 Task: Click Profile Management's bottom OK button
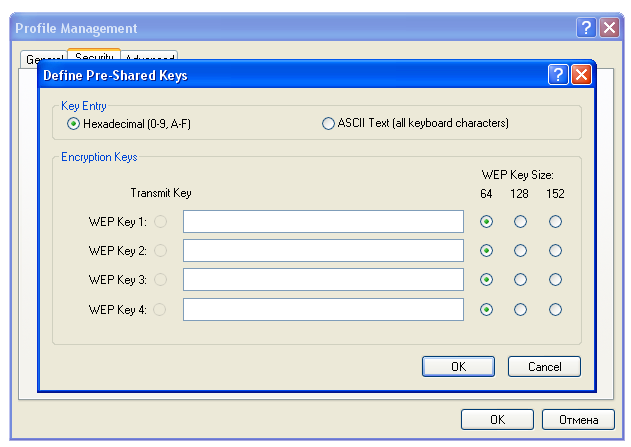pos(497,419)
